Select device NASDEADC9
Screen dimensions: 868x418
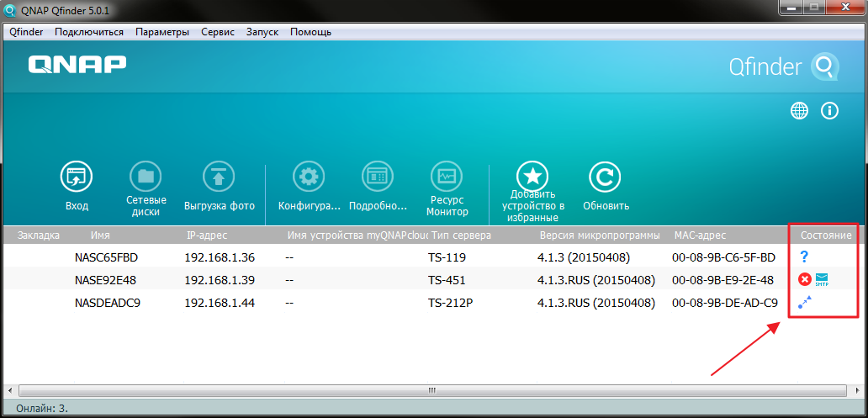tap(107, 304)
